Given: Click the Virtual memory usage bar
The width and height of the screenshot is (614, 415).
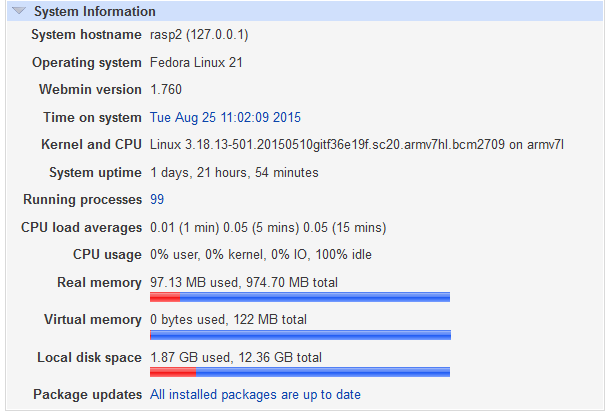Looking at the screenshot, I should pyautogui.click(x=300, y=334).
